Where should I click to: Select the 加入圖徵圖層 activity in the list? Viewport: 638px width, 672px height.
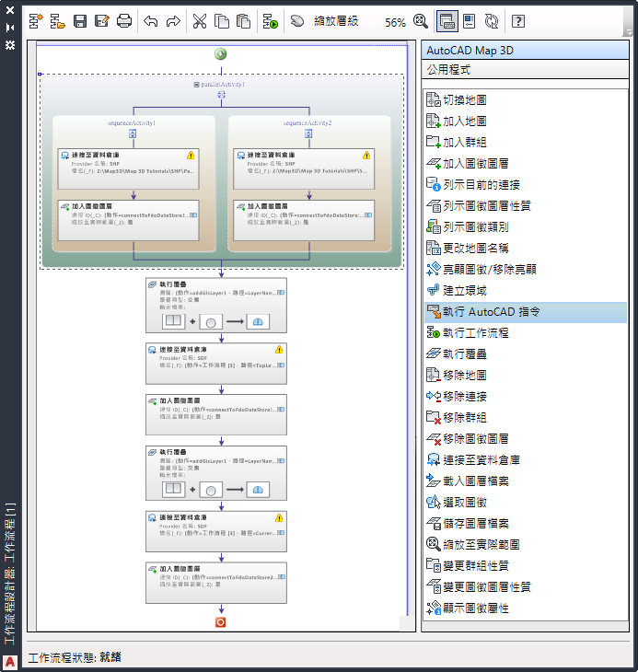(526, 164)
